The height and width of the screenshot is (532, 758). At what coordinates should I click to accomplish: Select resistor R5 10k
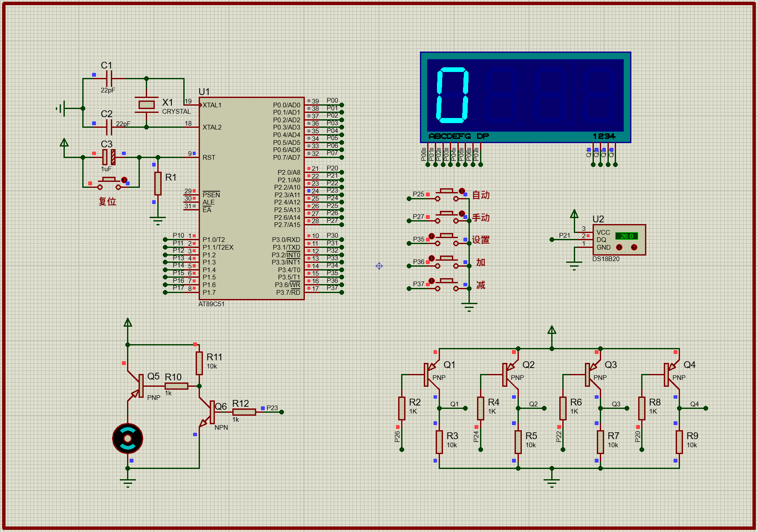tap(518, 442)
